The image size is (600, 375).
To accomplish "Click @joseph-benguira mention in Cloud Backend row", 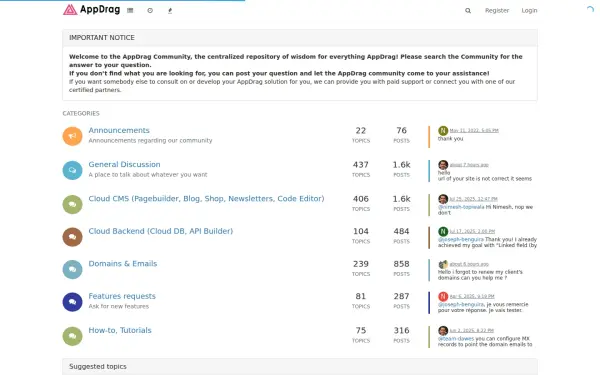I will [x=461, y=240].
